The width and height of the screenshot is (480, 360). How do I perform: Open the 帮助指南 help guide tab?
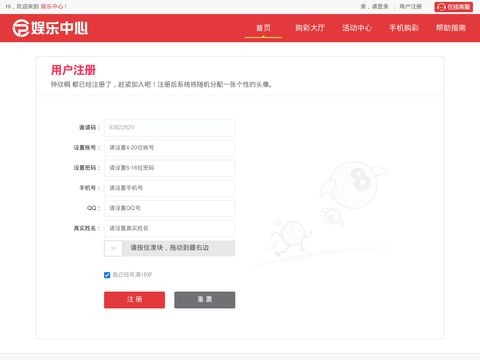click(x=451, y=28)
